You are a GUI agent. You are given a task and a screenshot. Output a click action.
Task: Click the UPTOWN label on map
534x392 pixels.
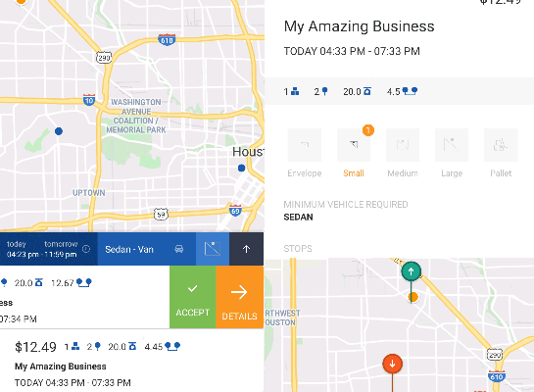[x=89, y=193]
